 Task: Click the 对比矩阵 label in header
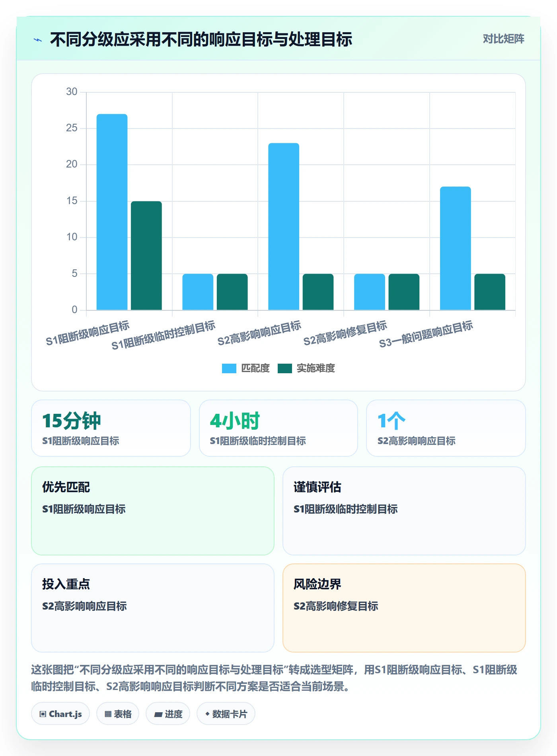coord(503,39)
